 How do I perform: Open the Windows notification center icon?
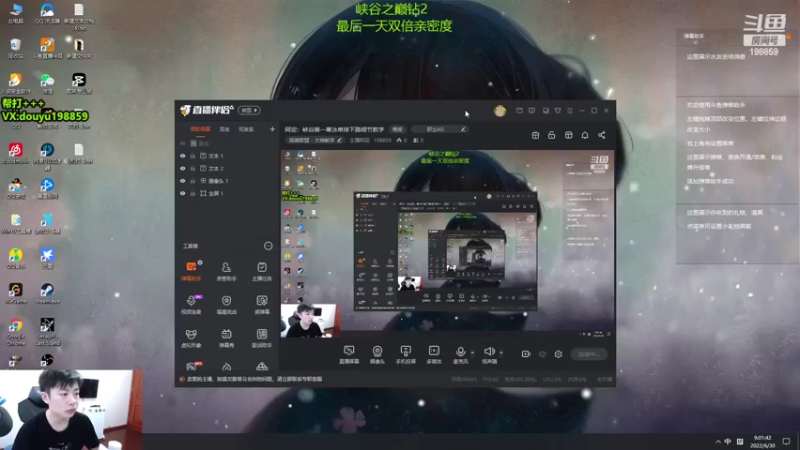pos(787,442)
